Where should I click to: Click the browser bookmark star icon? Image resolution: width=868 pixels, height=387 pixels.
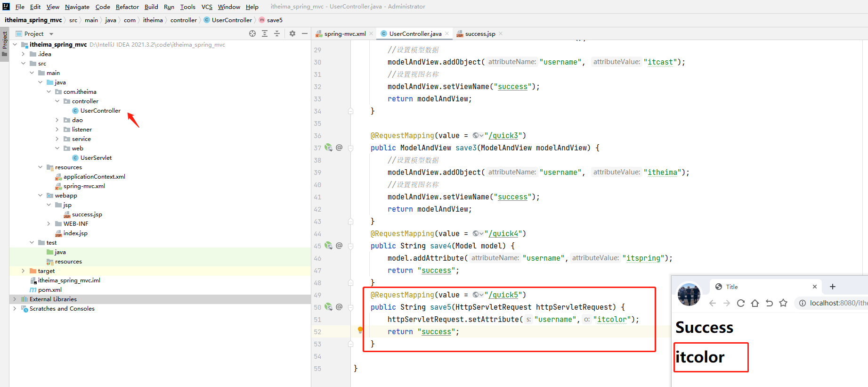(783, 303)
